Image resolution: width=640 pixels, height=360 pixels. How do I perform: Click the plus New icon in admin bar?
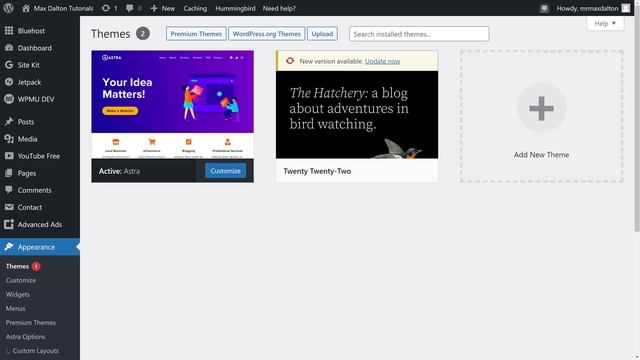(154, 8)
